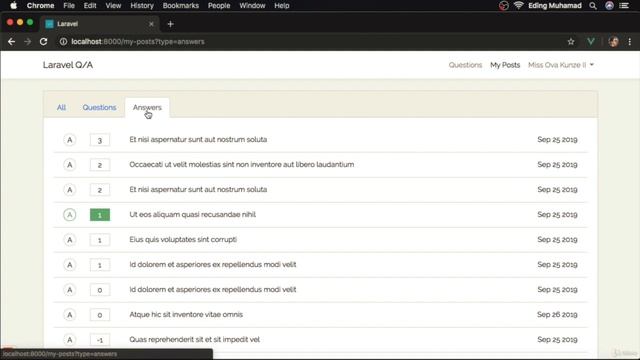Click Eding Muhamad user name in menu bar

(555, 6)
